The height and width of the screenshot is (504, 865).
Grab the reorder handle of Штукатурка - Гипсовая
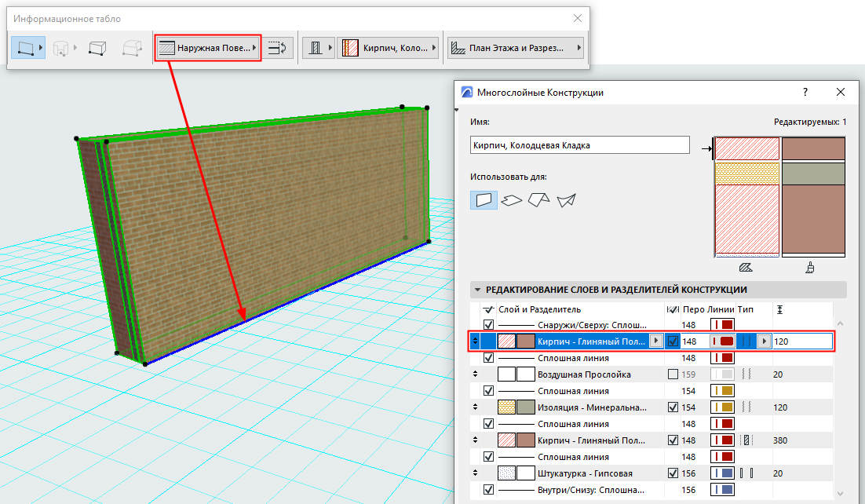(x=475, y=473)
